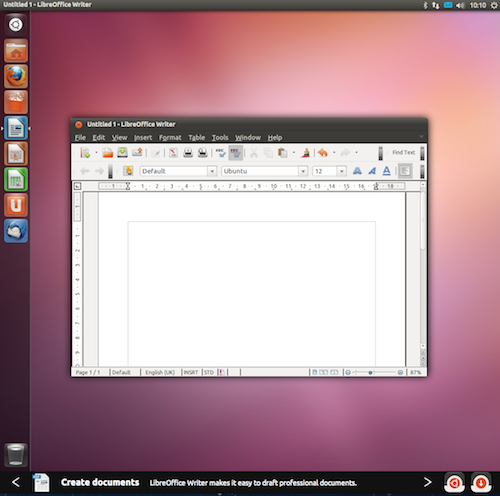Image resolution: width=500 pixels, height=496 pixels.
Task: Open the File menu
Action: tap(80, 137)
